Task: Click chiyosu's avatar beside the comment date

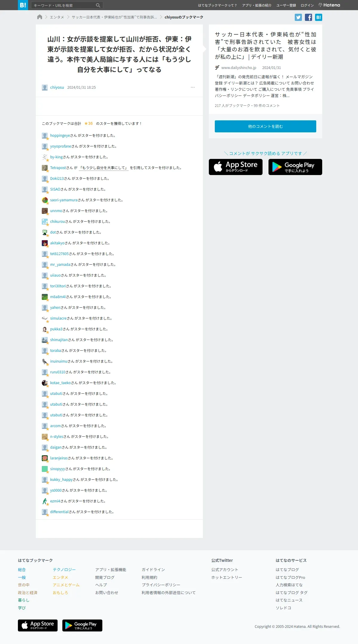Action: click(45, 88)
